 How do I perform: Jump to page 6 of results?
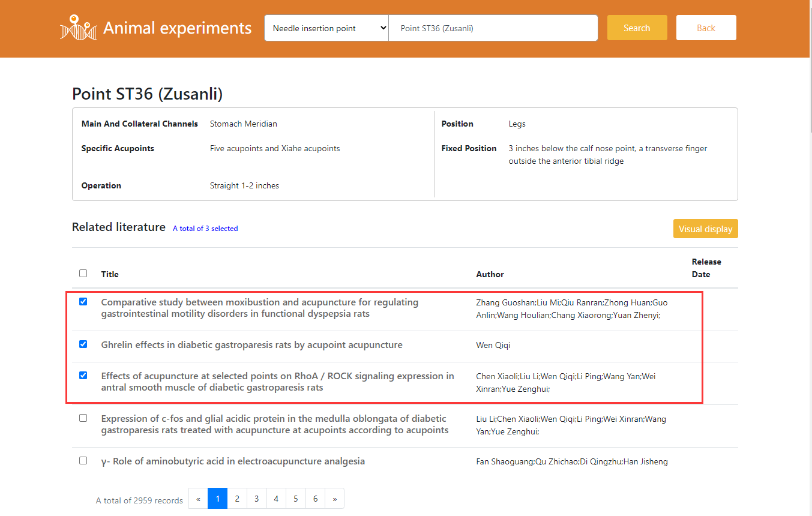click(315, 499)
